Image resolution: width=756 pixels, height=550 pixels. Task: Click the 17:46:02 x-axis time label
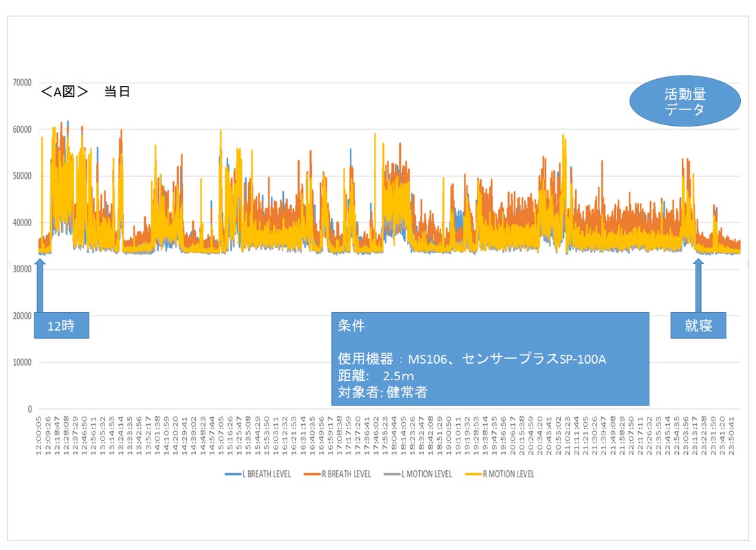(x=375, y=436)
